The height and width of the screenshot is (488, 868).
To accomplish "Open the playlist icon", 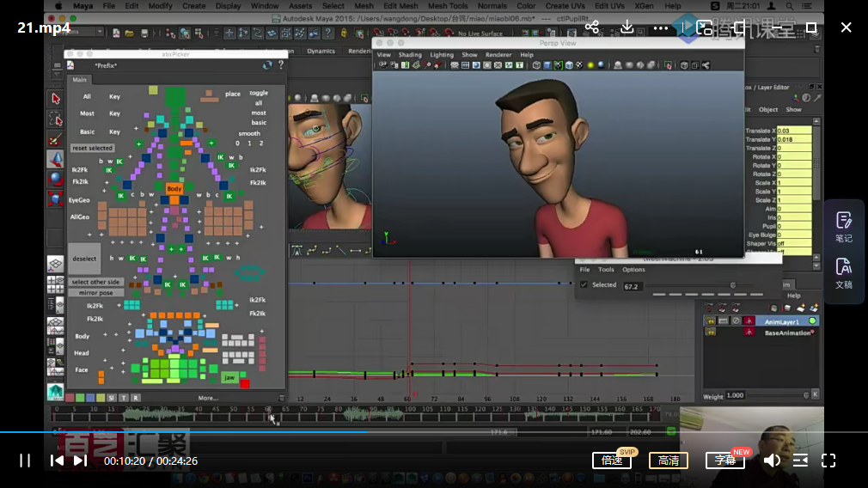I will point(800,461).
